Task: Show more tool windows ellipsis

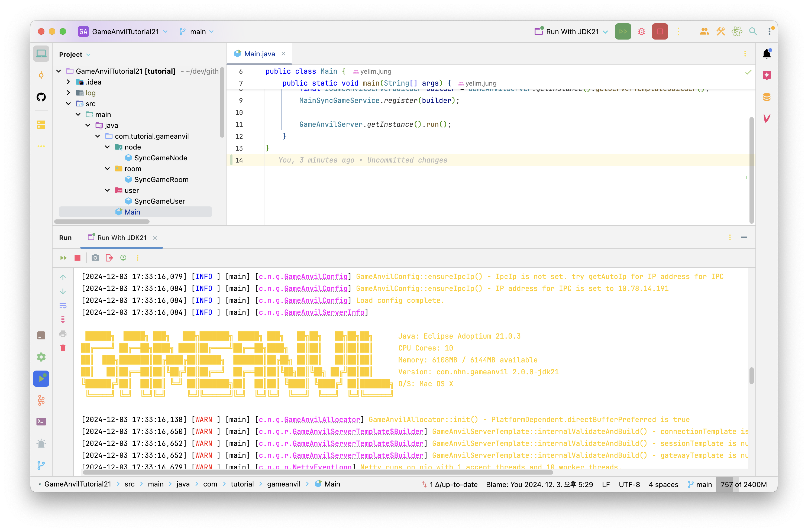Action: point(41,146)
